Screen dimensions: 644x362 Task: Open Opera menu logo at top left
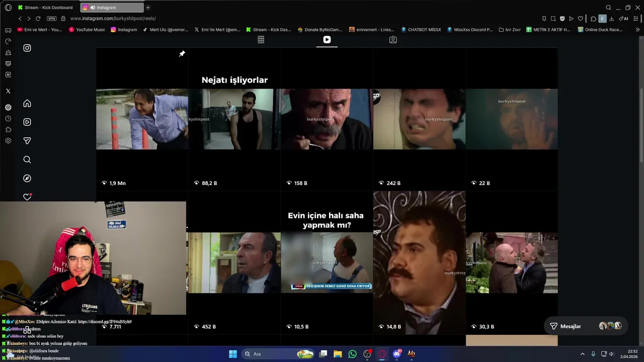[x=8, y=8]
